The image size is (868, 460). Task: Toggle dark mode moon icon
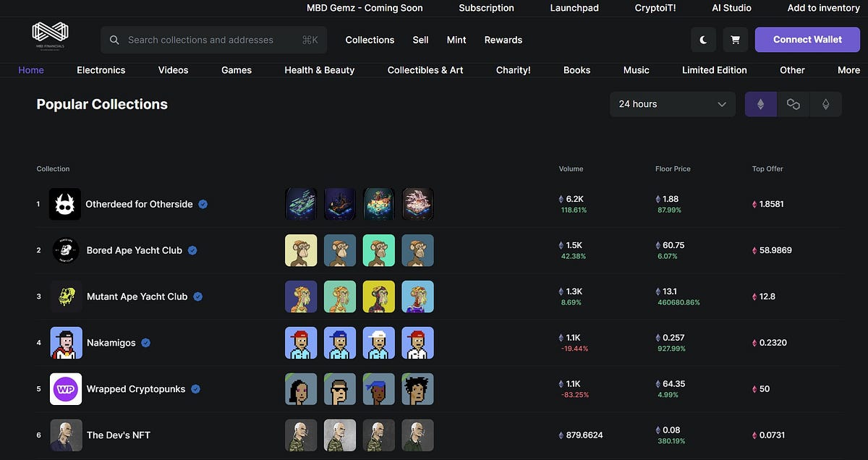coord(704,40)
